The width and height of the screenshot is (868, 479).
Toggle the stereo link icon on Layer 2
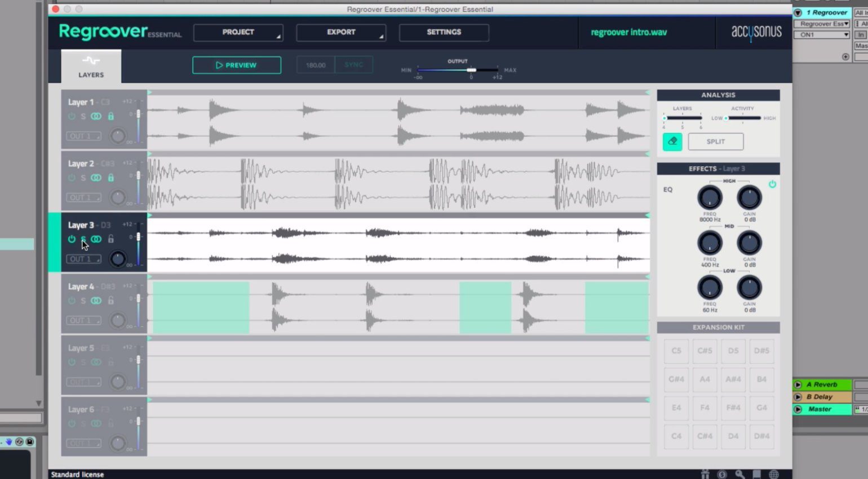point(96,178)
